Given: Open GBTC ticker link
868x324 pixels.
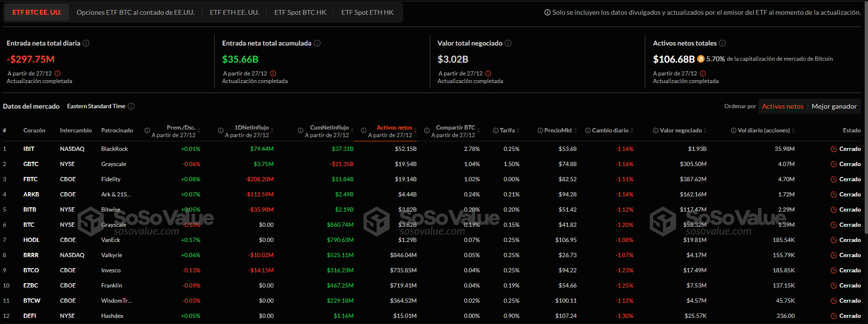Looking at the screenshot, I should tap(31, 164).
